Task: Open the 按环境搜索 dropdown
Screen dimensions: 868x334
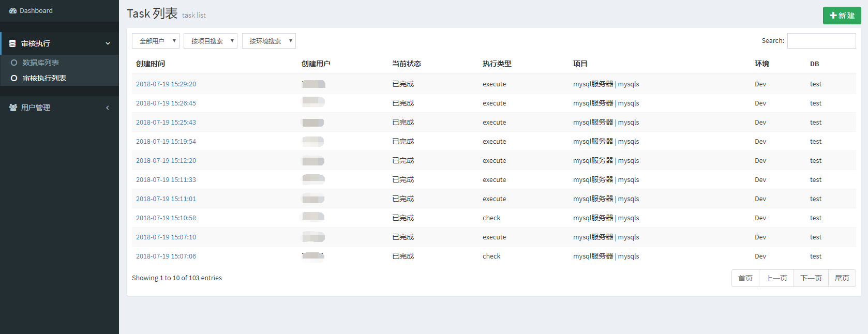Action: coord(268,41)
